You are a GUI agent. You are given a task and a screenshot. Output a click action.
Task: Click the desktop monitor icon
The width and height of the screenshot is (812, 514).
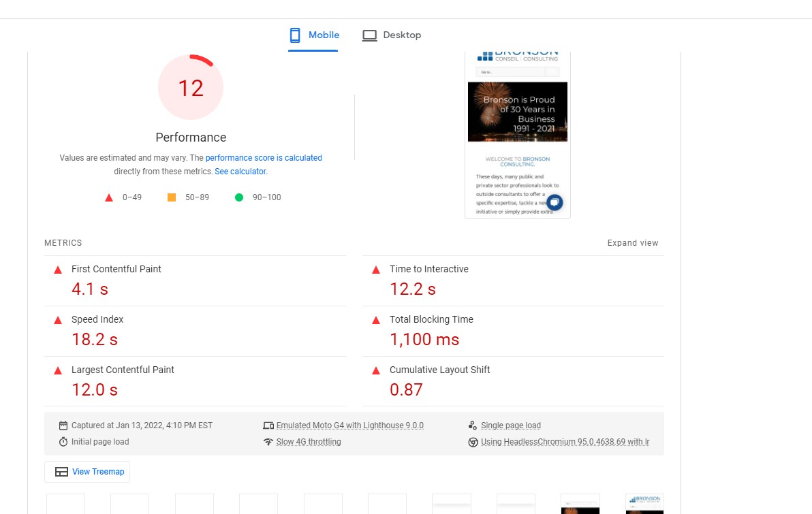pyautogui.click(x=369, y=35)
